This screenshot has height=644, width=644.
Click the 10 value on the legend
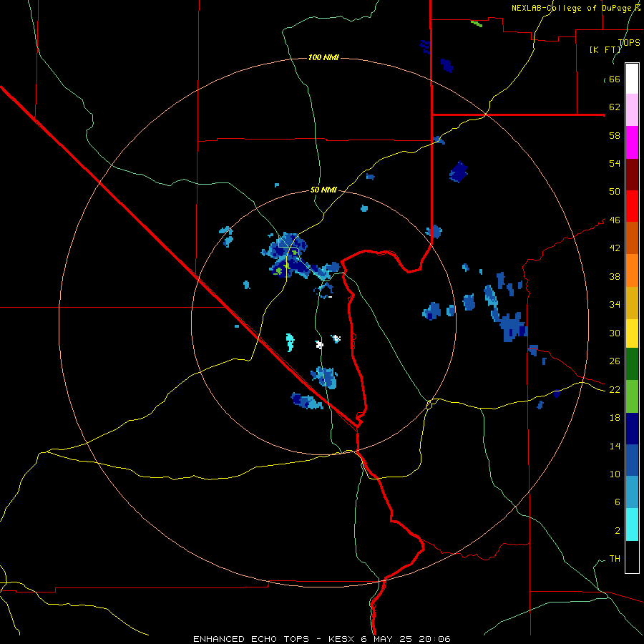615,474
